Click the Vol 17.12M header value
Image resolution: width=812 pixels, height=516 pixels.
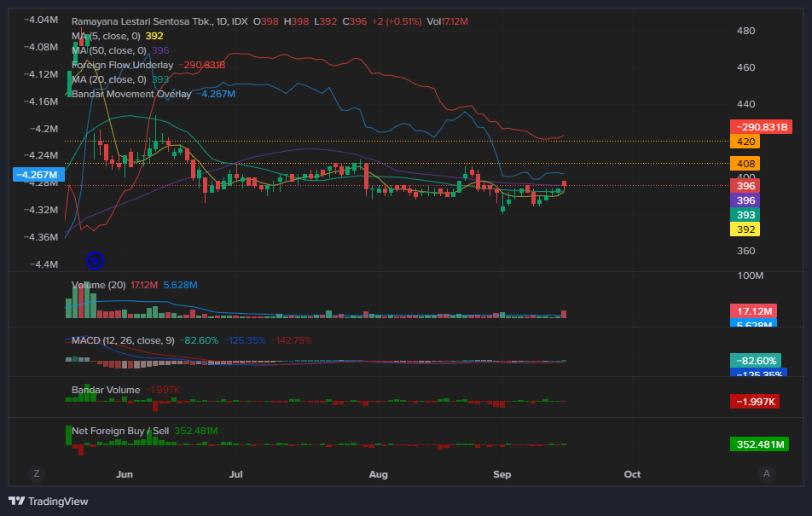(448, 21)
